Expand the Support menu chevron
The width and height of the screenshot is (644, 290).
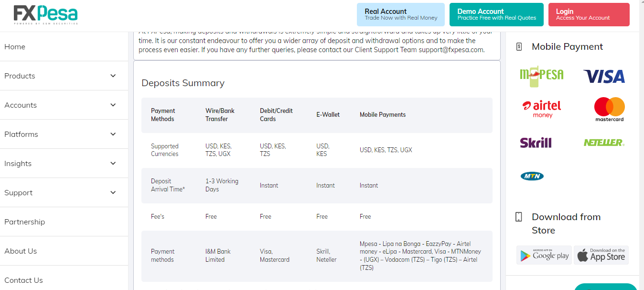click(x=113, y=192)
